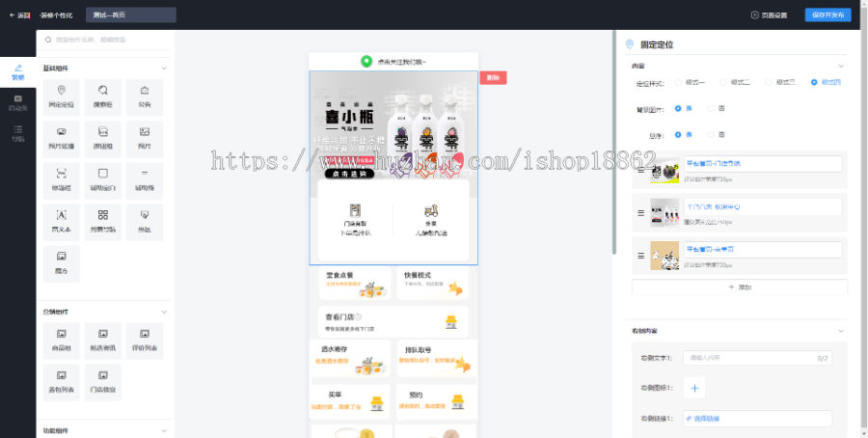
Task: Click drag handle of second link row
Action: tap(641, 212)
